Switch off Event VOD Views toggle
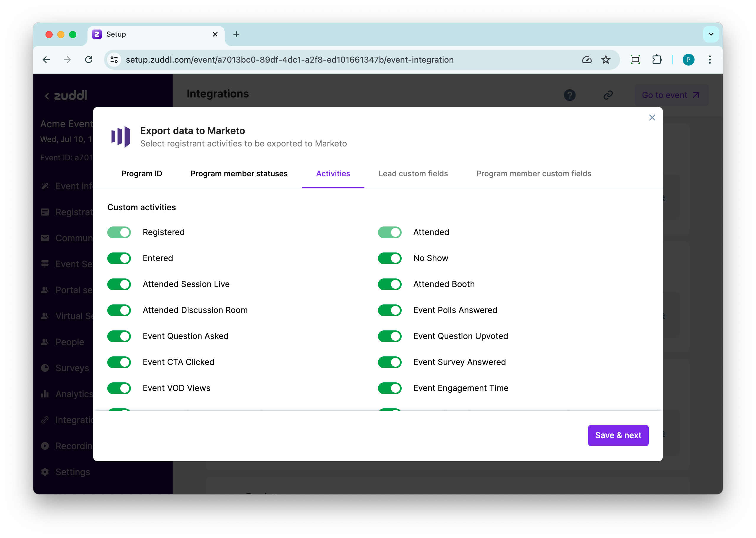 tap(119, 388)
